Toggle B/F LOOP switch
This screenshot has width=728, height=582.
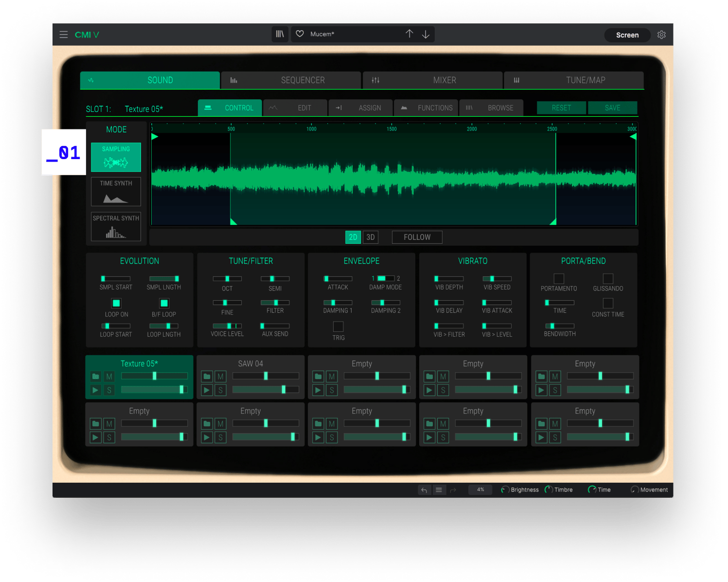pyautogui.click(x=164, y=303)
